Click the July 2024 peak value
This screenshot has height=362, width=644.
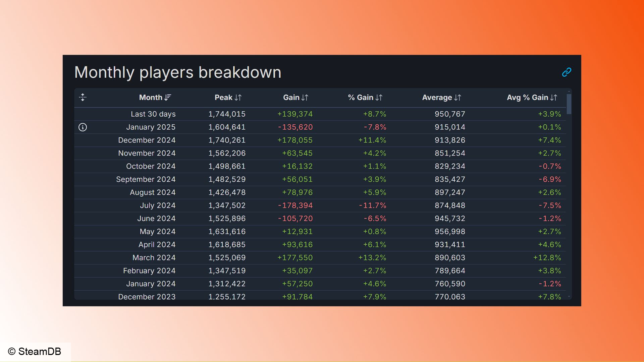(227, 205)
